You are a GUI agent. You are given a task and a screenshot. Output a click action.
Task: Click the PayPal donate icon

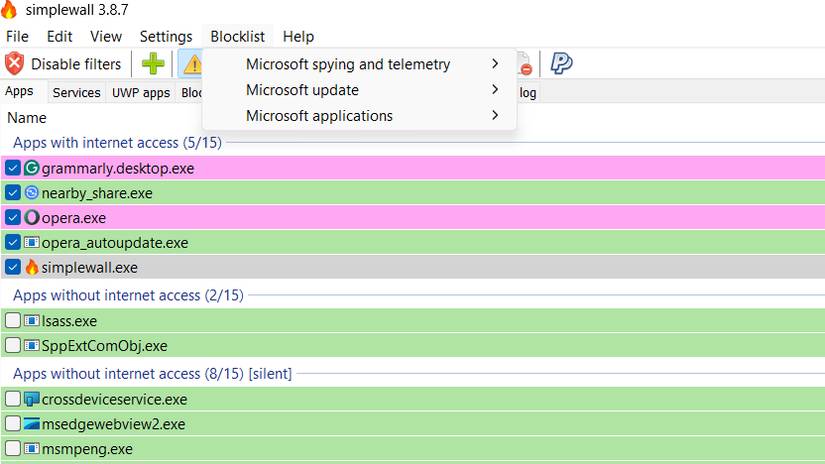coord(561,64)
